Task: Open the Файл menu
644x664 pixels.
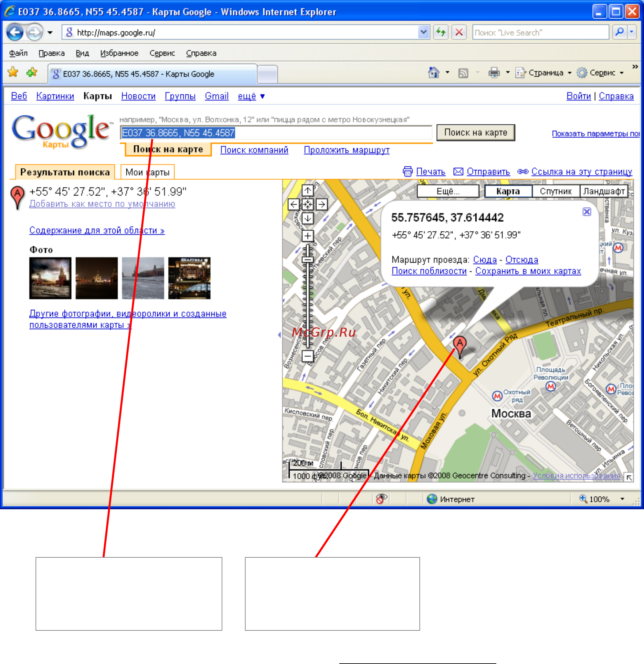Action: tap(18, 53)
